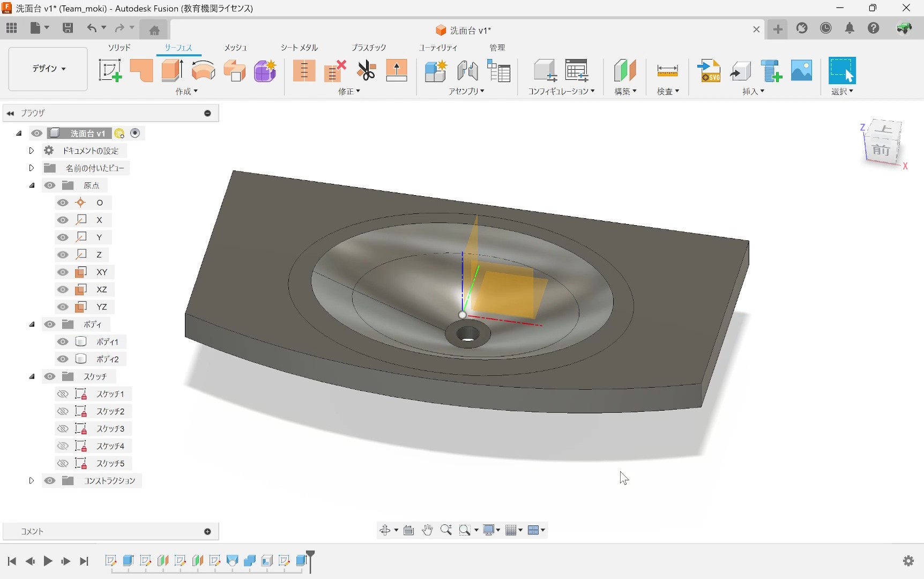Hide ボディ2 in the browser
Viewport: 924px width, 579px height.
tap(63, 359)
